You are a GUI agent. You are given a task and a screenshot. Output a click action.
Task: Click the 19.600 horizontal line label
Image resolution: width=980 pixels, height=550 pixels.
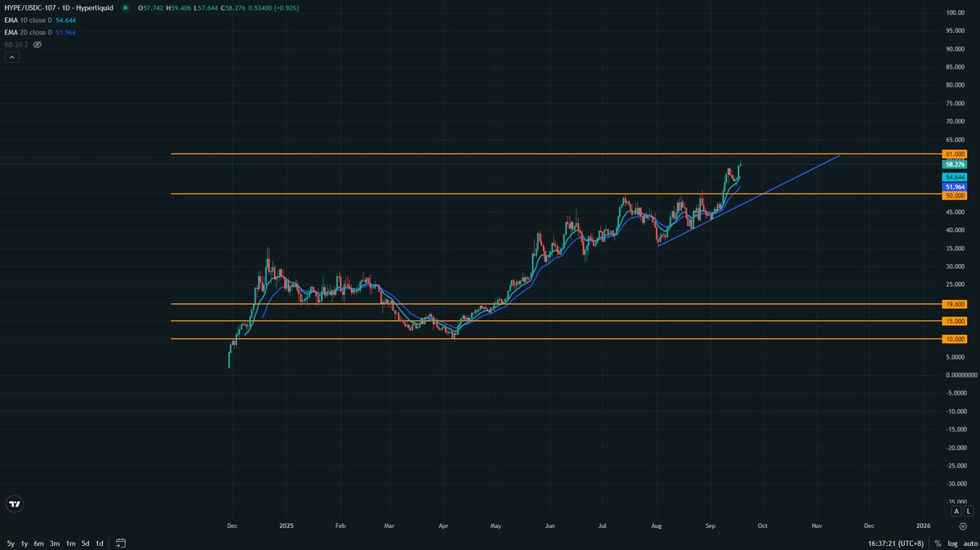click(955, 303)
